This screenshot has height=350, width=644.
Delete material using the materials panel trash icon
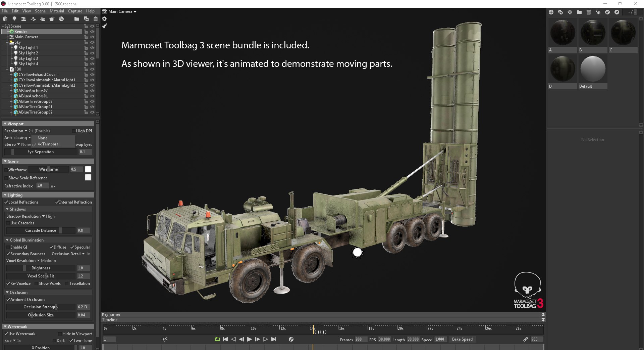pyautogui.click(x=588, y=12)
